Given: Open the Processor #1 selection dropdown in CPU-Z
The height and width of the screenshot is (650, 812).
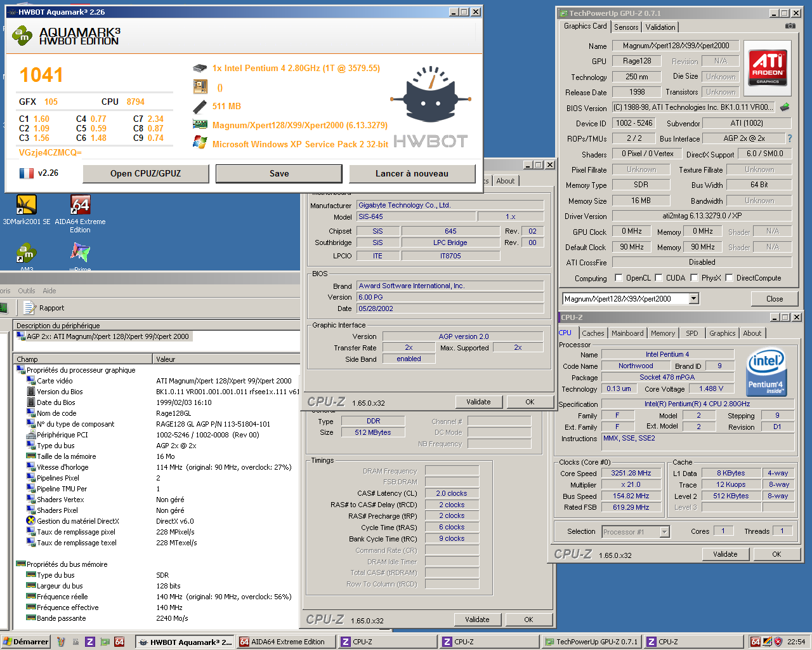Looking at the screenshot, I should (664, 532).
